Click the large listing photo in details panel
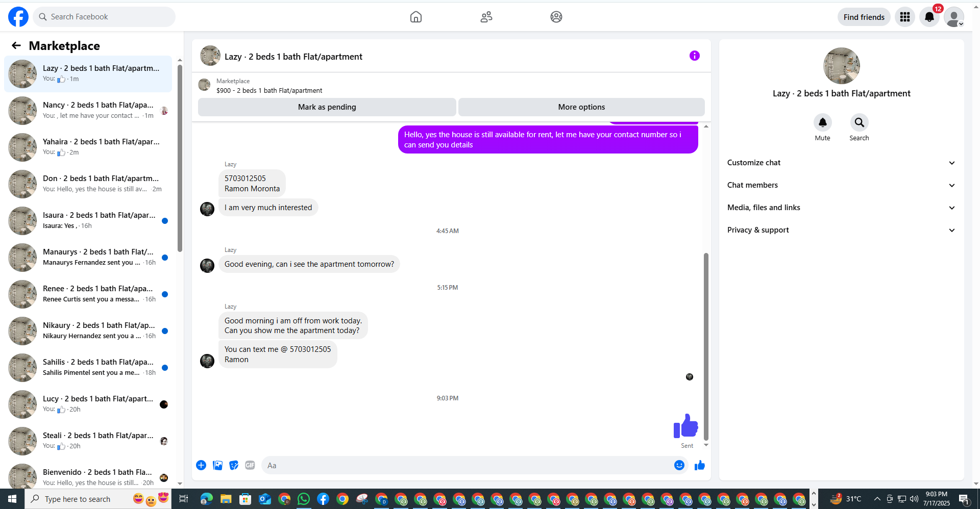This screenshot has width=980, height=509. tap(842, 66)
